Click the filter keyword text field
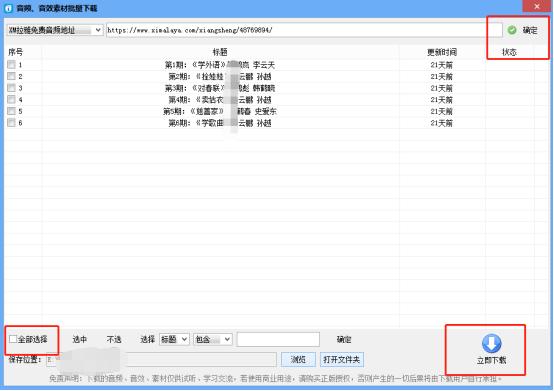 [278, 339]
